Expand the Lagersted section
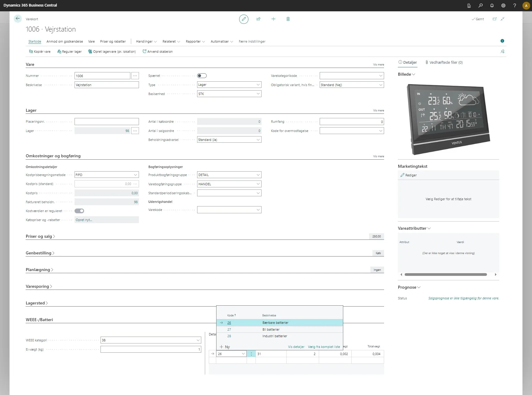Image resolution: width=532 pixels, height=395 pixels. click(37, 303)
